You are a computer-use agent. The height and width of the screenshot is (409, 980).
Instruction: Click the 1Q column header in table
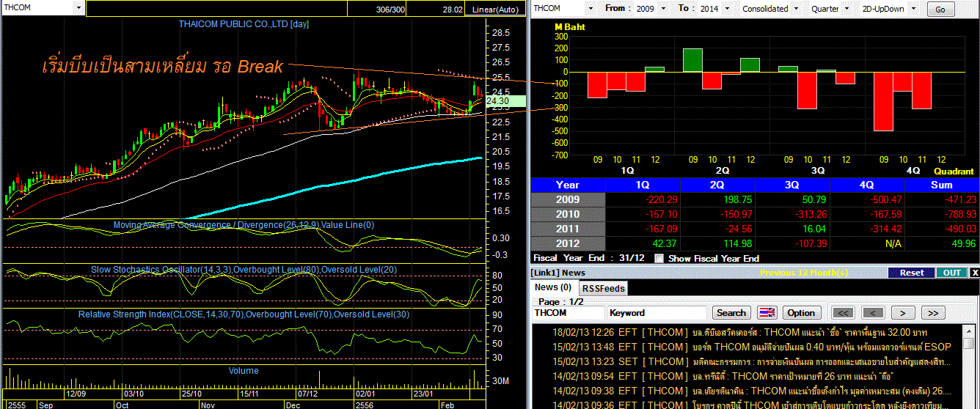click(643, 185)
